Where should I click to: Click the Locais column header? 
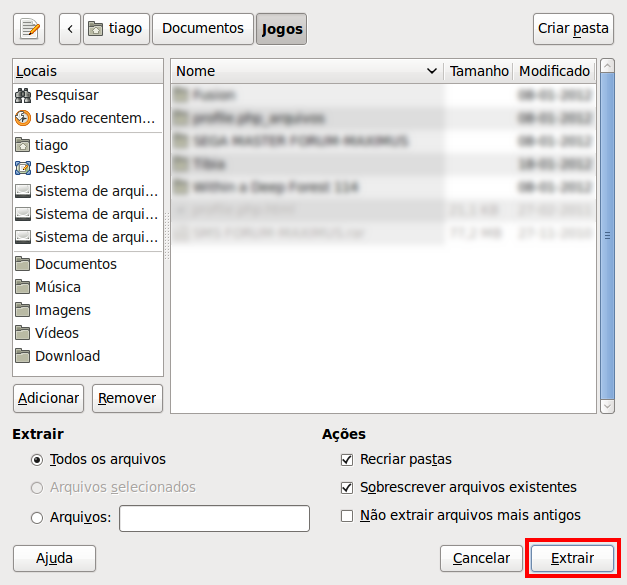pyautogui.click(x=88, y=71)
